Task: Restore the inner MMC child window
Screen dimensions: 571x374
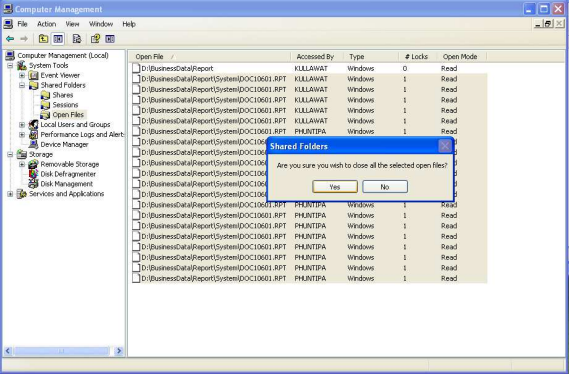Action: point(548,24)
